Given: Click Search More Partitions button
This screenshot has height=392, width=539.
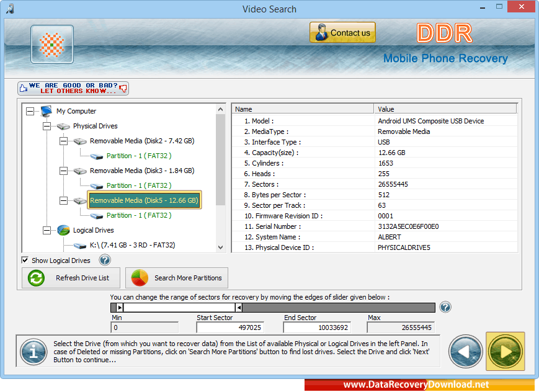Looking at the screenshot, I should pyautogui.click(x=177, y=278).
